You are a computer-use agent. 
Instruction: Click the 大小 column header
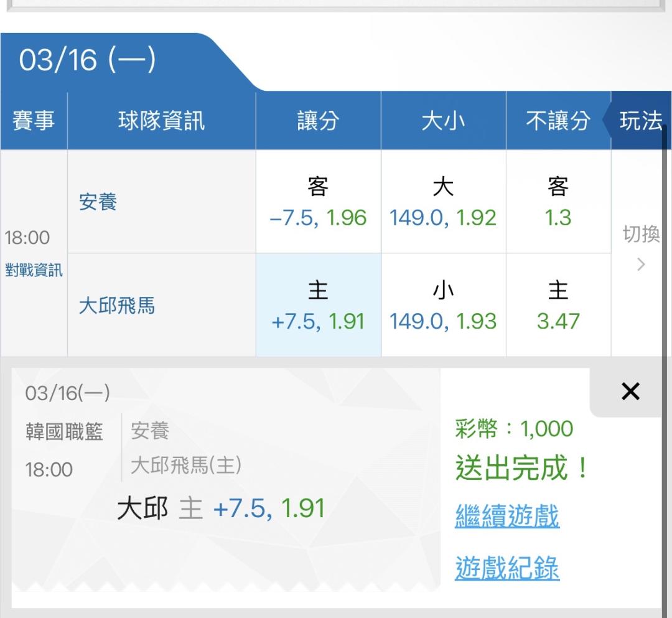(443, 121)
